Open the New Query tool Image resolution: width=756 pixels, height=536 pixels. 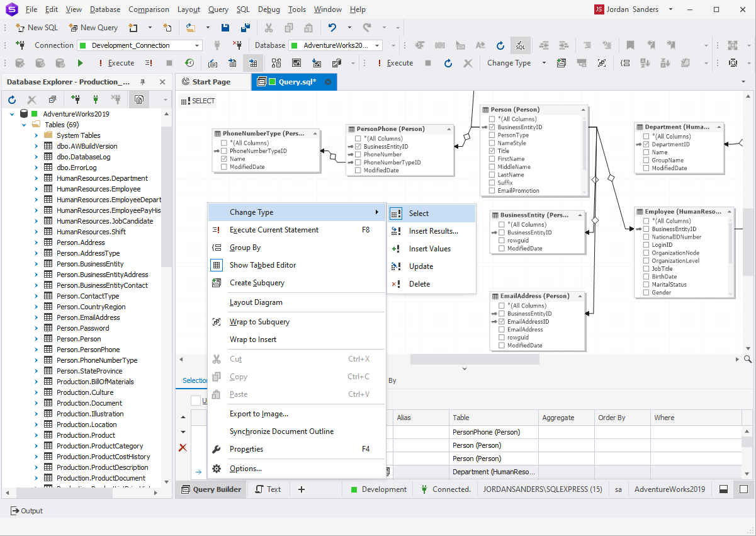(93, 28)
